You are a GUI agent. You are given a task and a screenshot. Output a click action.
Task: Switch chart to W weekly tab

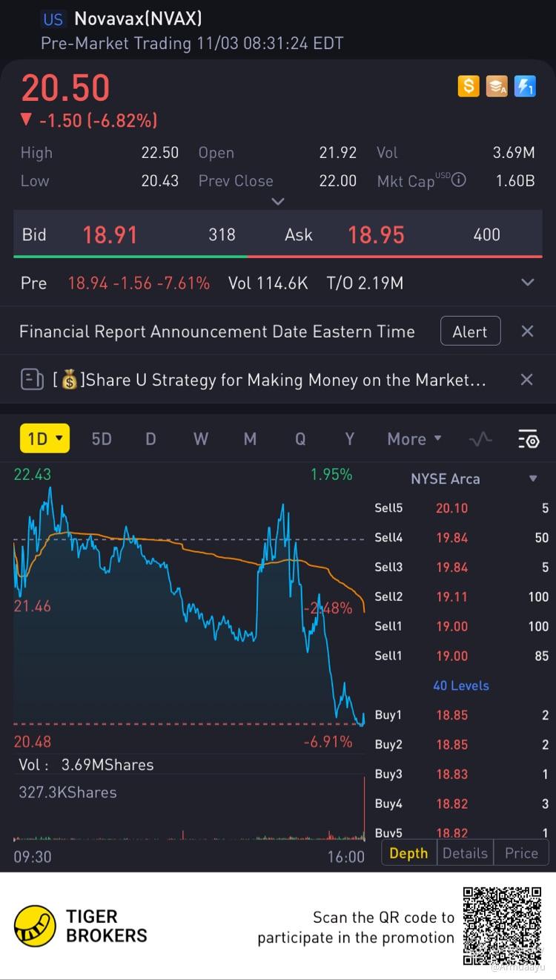(x=201, y=438)
